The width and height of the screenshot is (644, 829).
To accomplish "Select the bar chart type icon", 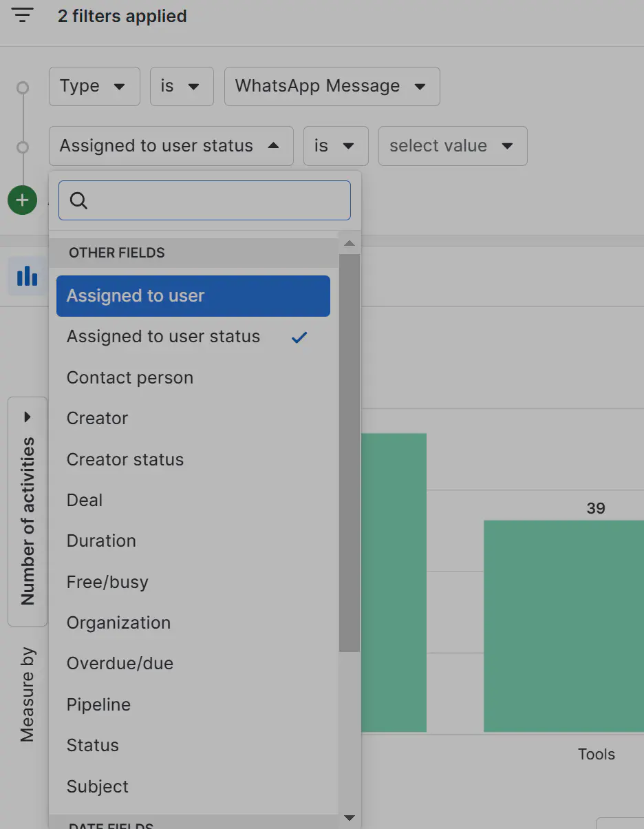I will pyautogui.click(x=27, y=276).
